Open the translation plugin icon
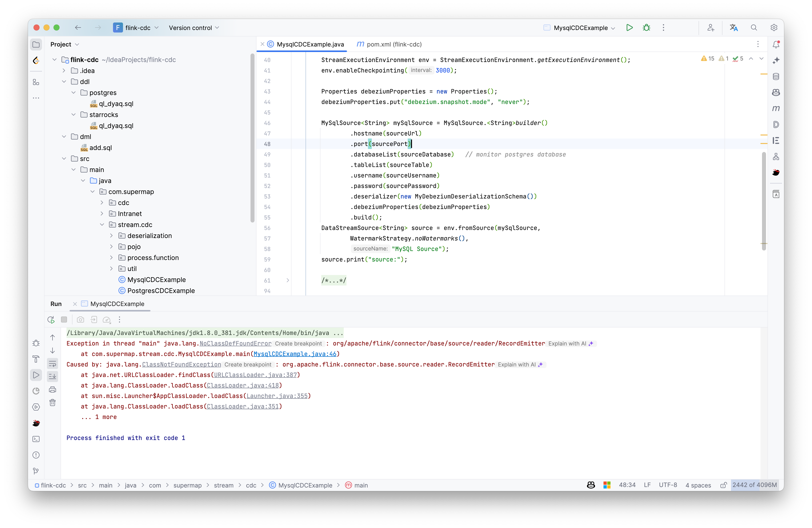812x528 pixels. pyautogui.click(x=733, y=28)
